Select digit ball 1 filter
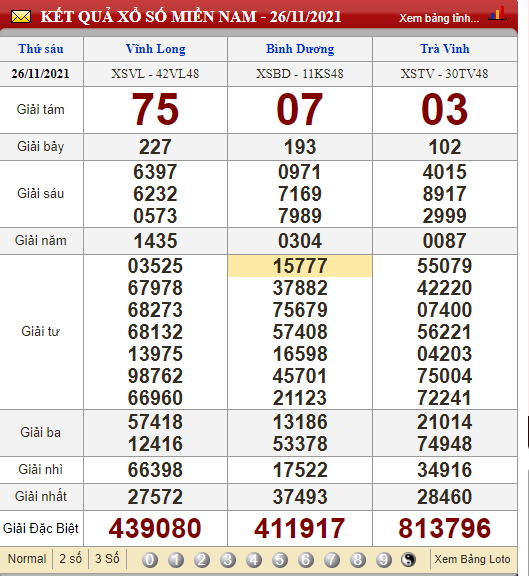 pos(176,560)
